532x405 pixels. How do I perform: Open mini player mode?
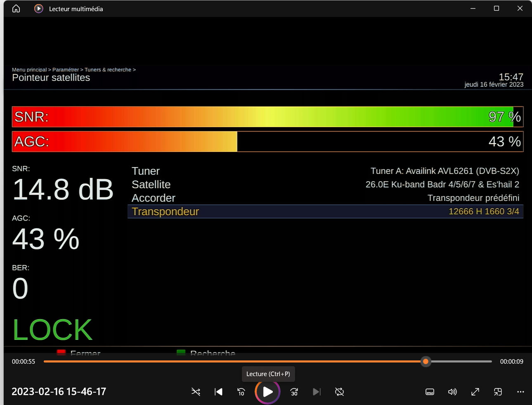click(x=498, y=392)
